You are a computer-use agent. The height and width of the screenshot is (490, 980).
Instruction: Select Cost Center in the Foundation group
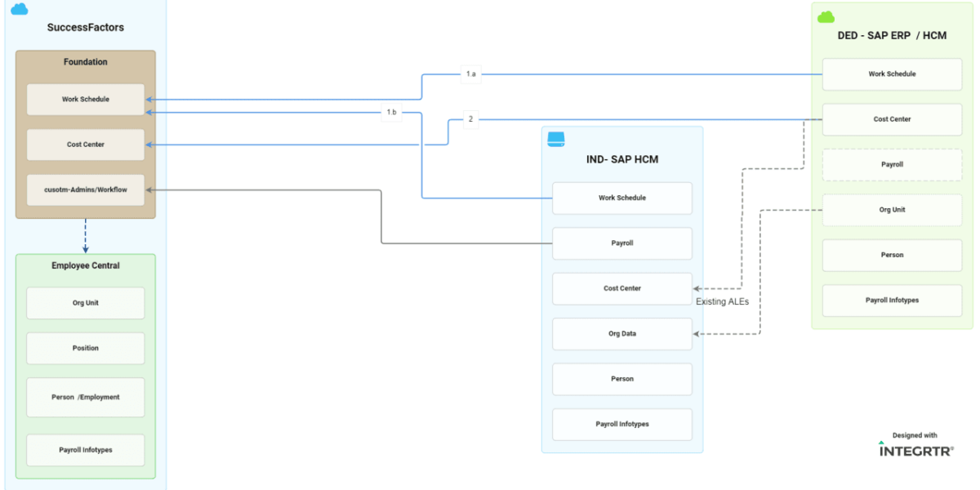[86, 145]
